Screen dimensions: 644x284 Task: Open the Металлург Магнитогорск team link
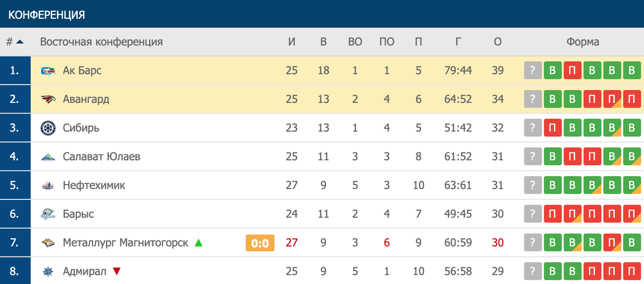tap(126, 243)
